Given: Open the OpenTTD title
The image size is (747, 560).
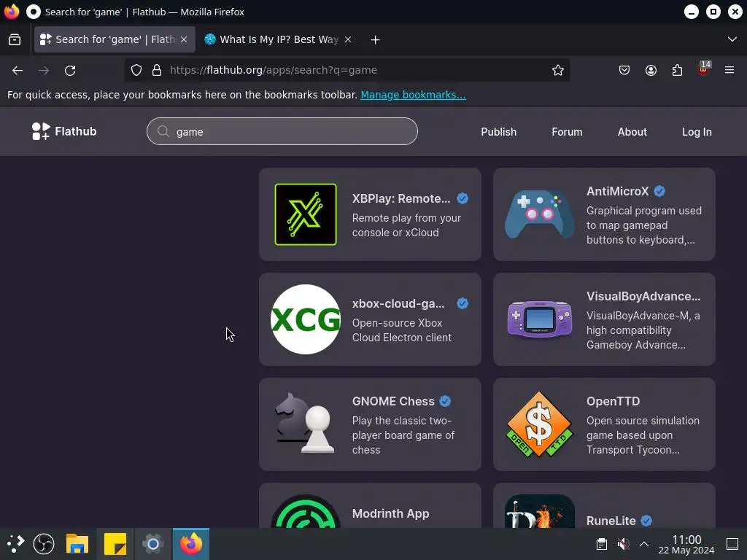Looking at the screenshot, I should point(613,402).
